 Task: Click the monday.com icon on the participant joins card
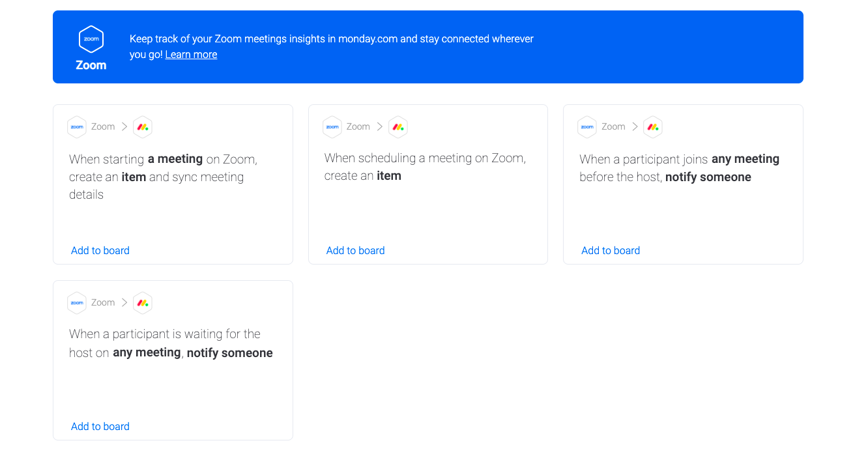(653, 126)
